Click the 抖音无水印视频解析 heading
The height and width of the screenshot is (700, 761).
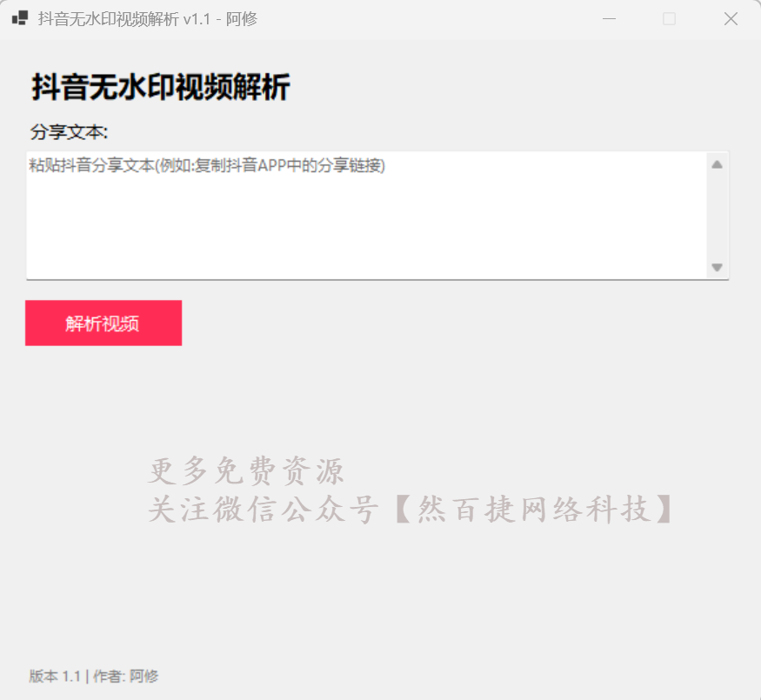pyautogui.click(x=161, y=87)
